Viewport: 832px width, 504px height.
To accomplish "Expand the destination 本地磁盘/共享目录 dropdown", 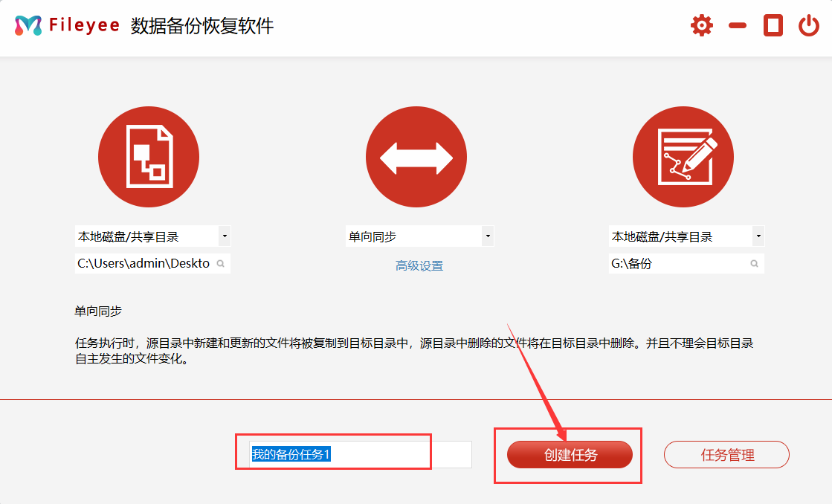I will (758, 237).
